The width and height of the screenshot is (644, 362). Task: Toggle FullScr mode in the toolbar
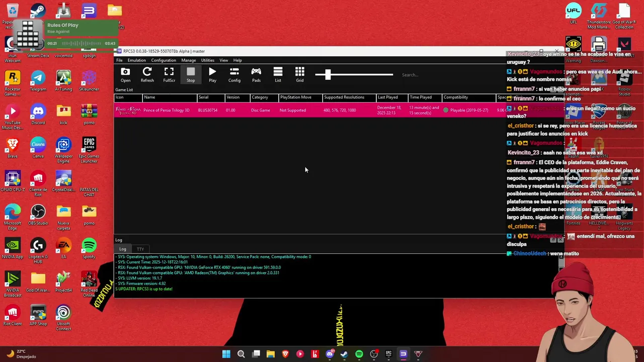point(169,75)
